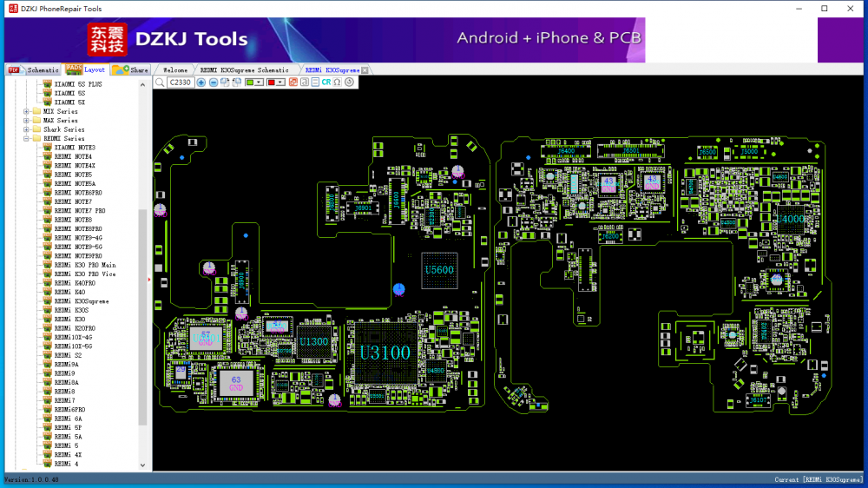This screenshot has height=488, width=868.
Task: Switch to REDMI K30Supreme Schematic tab
Action: (x=244, y=70)
